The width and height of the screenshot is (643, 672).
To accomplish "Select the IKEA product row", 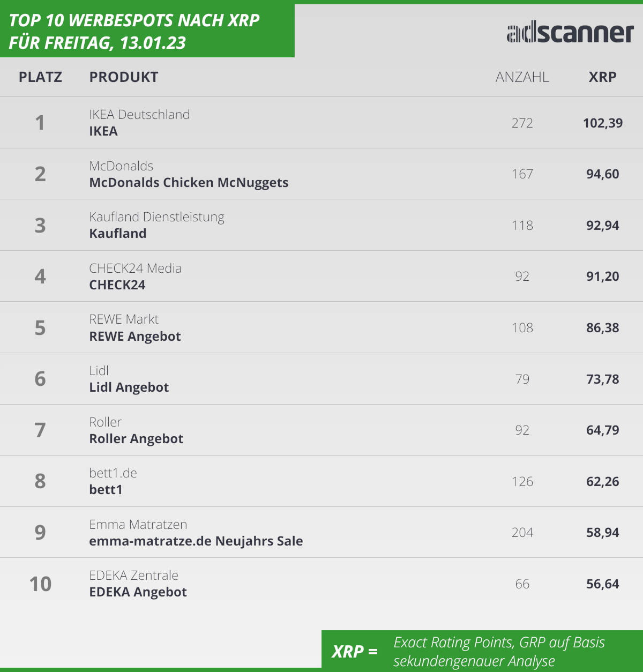I will pos(322,123).
